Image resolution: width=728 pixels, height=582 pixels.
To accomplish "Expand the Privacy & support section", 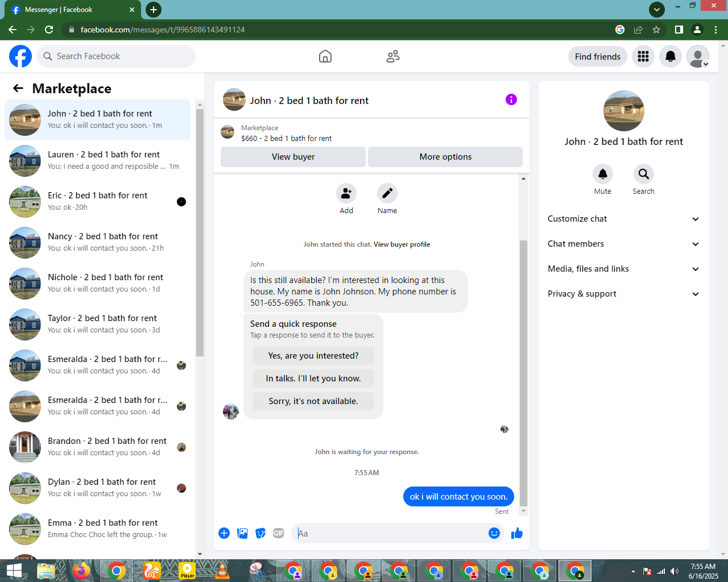I will 624,294.
